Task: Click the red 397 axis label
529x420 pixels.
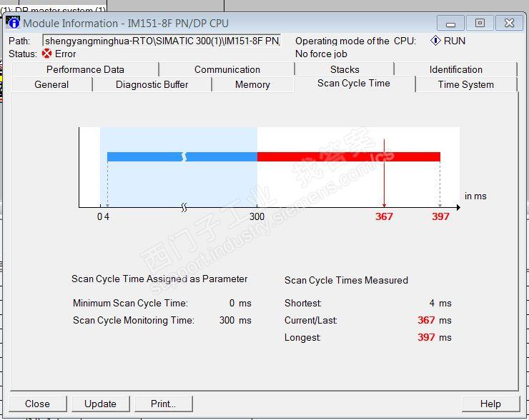Action: point(440,216)
